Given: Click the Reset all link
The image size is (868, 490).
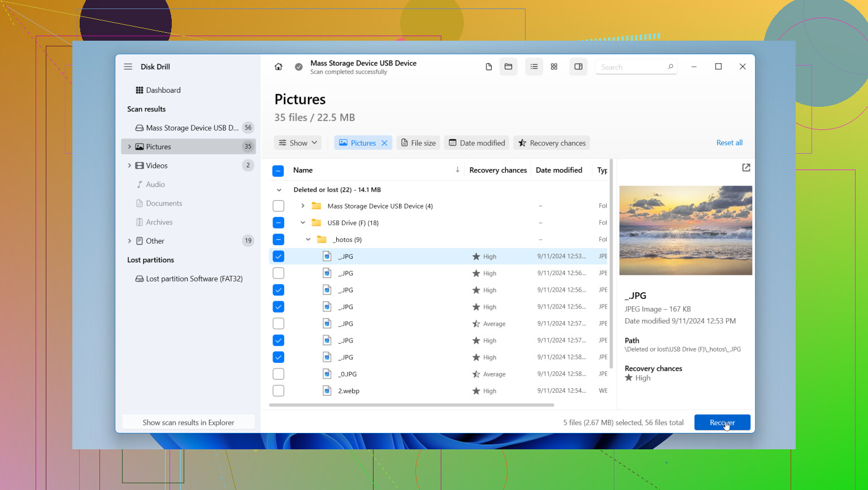Looking at the screenshot, I should [x=730, y=143].
